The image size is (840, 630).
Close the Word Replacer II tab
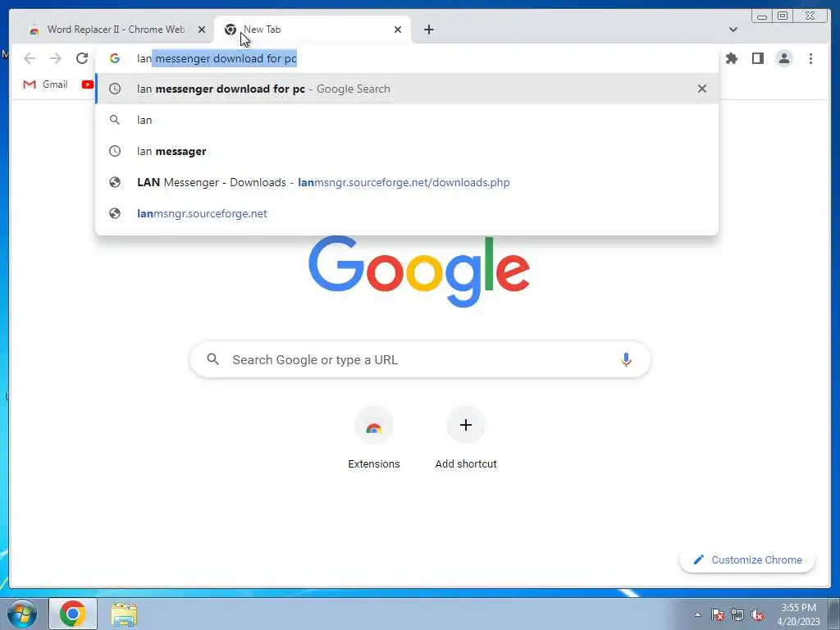point(202,30)
